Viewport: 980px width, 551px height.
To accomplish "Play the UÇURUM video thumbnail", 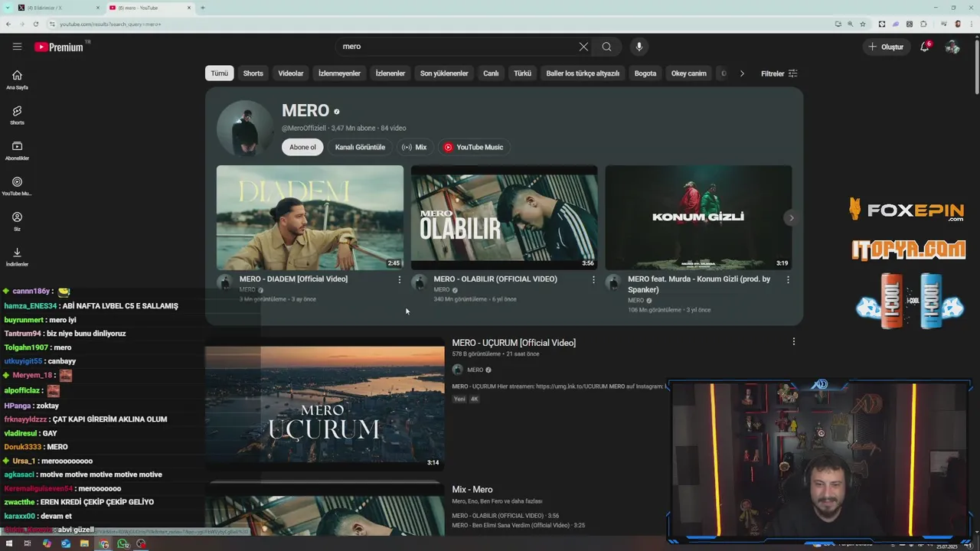I will (325, 403).
